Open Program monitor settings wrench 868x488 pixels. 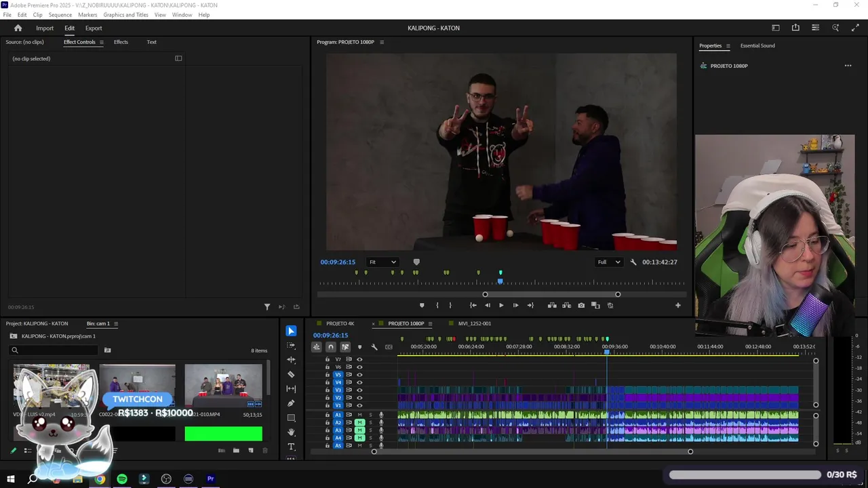coord(633,262)
